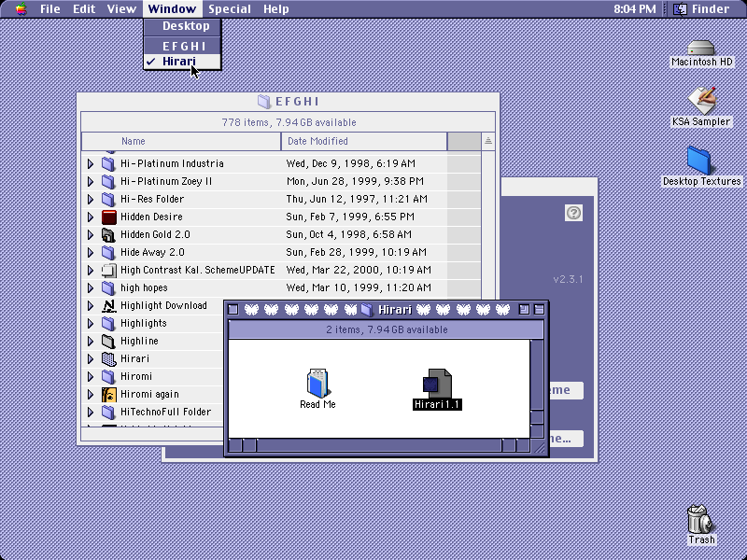Expand the Highlights folder triangle
The height and width of the screenshot is (560, 747).
[x=91, y=323]
